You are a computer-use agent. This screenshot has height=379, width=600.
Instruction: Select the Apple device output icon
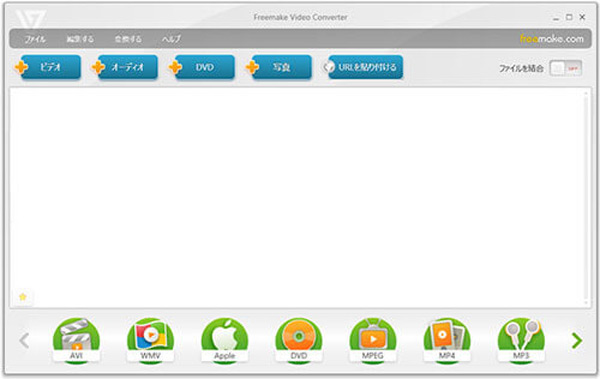click(225, 340)
